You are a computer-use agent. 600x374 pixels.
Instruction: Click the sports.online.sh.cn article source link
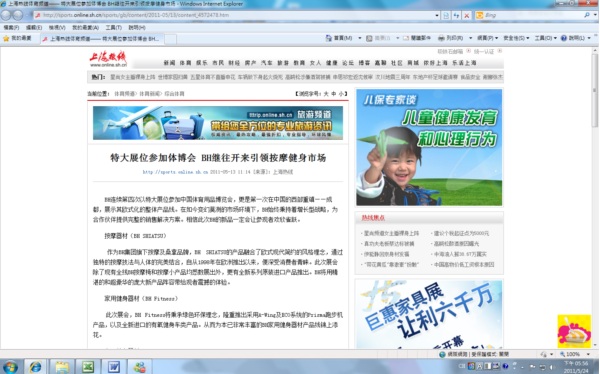tap(175, 172)
